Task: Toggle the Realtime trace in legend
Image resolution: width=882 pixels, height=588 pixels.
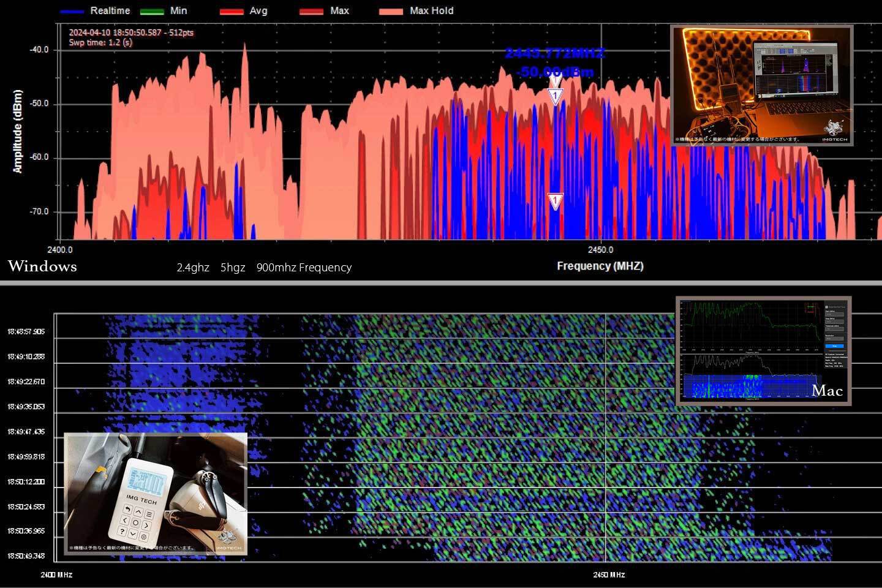Action: tap(109, 11)
